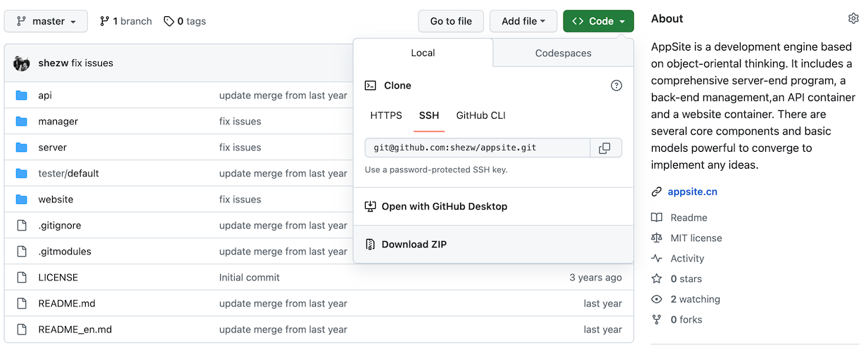
Task: Click the .gitignore file icon
Action: pos(22,226)
